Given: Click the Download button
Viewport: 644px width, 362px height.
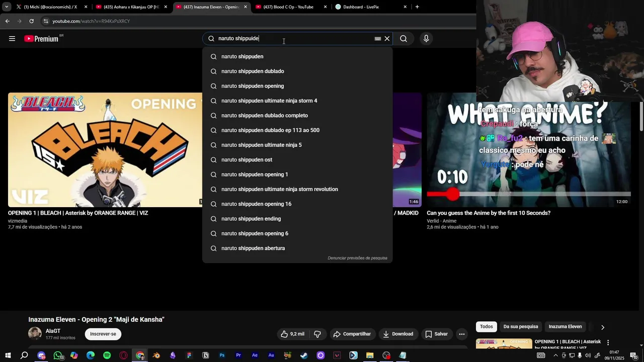Looking at the screenshot, I should click(x=398, y=334).
